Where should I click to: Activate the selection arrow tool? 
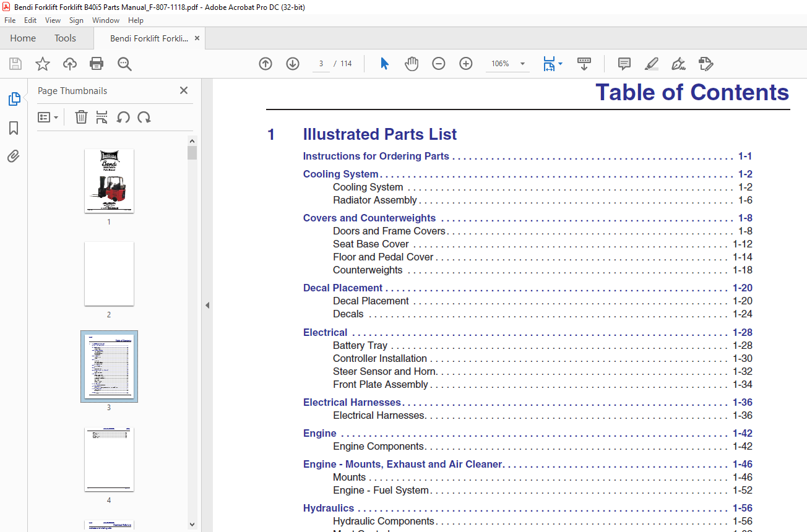pos(384,64)
